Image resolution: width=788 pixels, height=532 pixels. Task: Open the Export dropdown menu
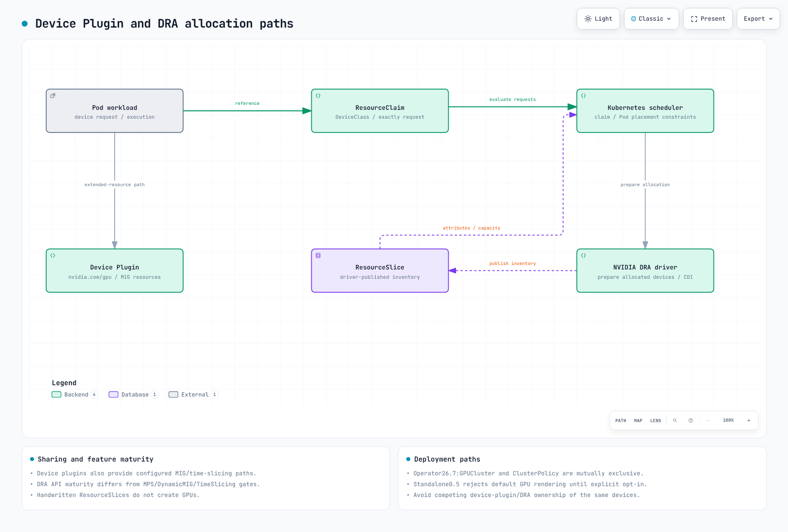[x=758, y=19]
